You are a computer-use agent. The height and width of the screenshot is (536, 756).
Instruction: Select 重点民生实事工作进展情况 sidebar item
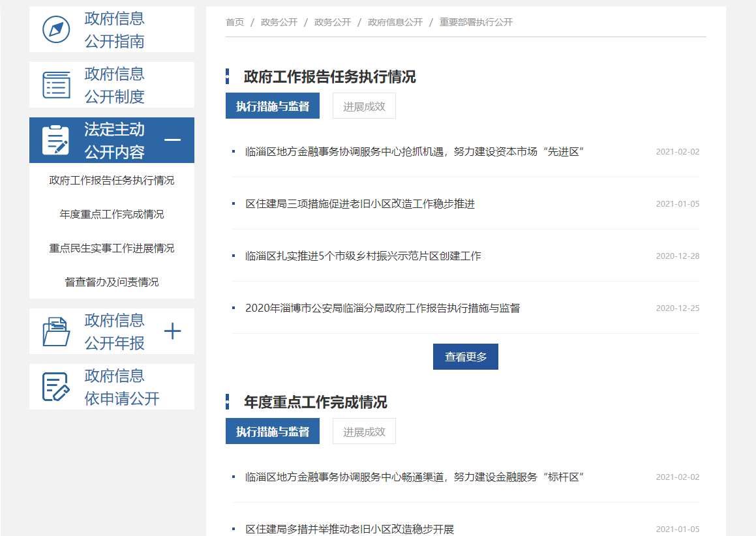pyautogui.click(x=112, y=248)
